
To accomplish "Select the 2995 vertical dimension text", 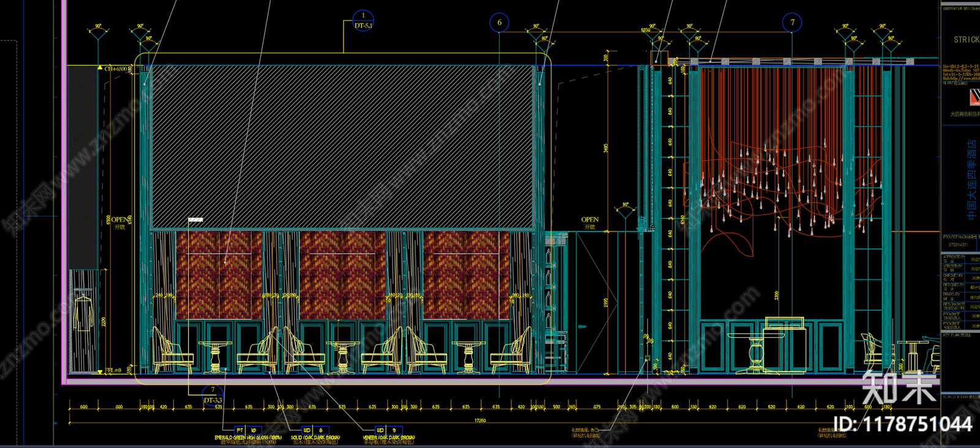I will 606,302.
